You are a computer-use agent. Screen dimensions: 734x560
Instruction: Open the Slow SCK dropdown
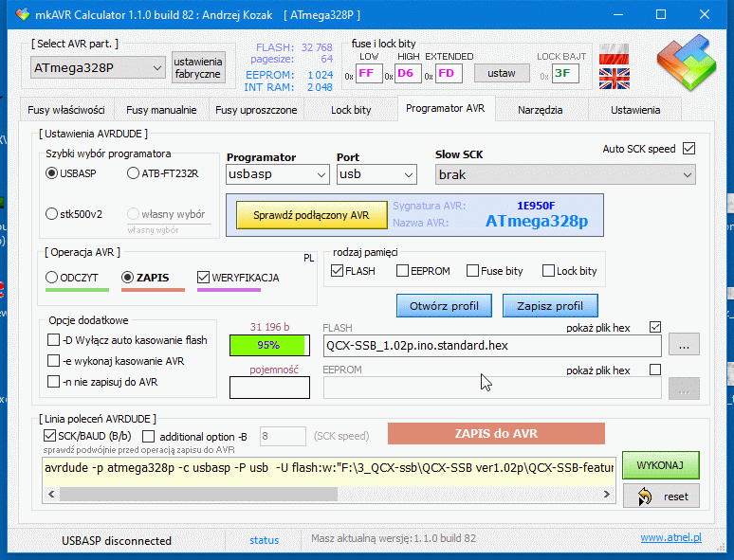click(x=564, y=174)
